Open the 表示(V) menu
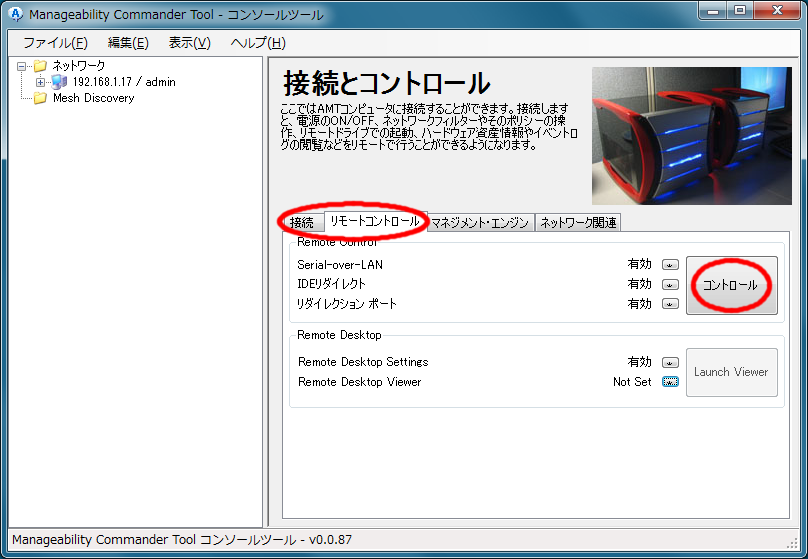The height and width of the screenshot is (559, 808). tap(189, 43)
